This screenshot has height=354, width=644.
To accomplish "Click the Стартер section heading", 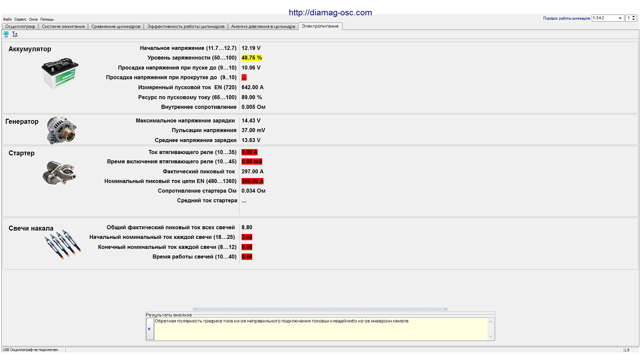I will click(x=22, y=153).
